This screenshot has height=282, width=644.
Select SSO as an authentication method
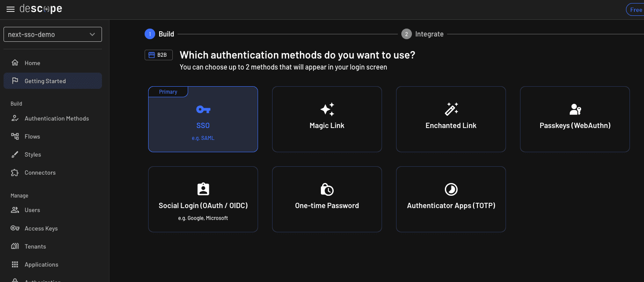pos(203,119)
